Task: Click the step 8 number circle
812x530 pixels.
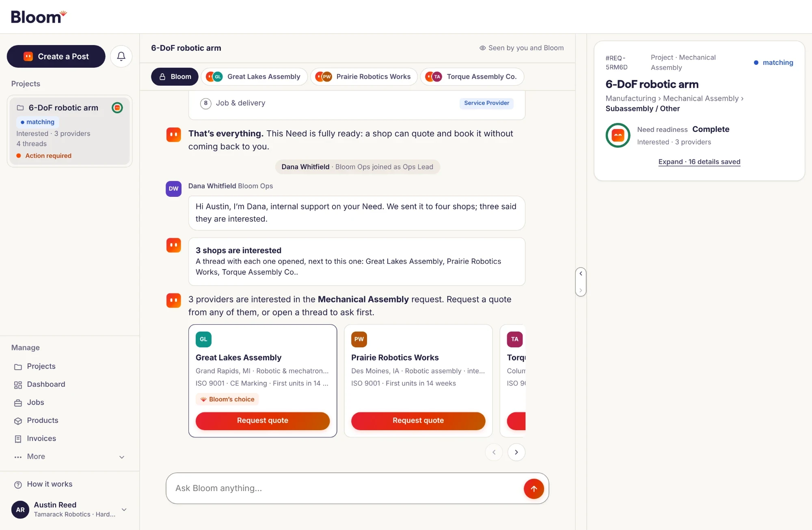Action: tap(205, 103)
